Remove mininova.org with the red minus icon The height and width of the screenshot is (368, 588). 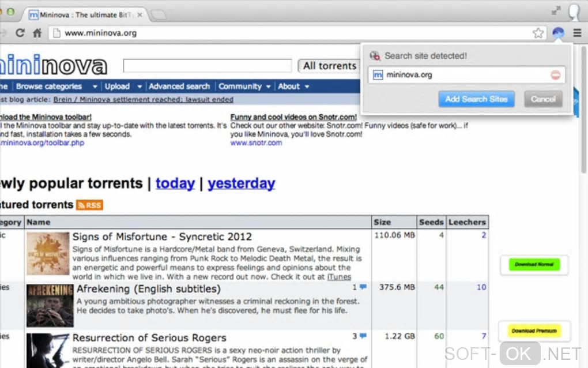click(555, 75)
